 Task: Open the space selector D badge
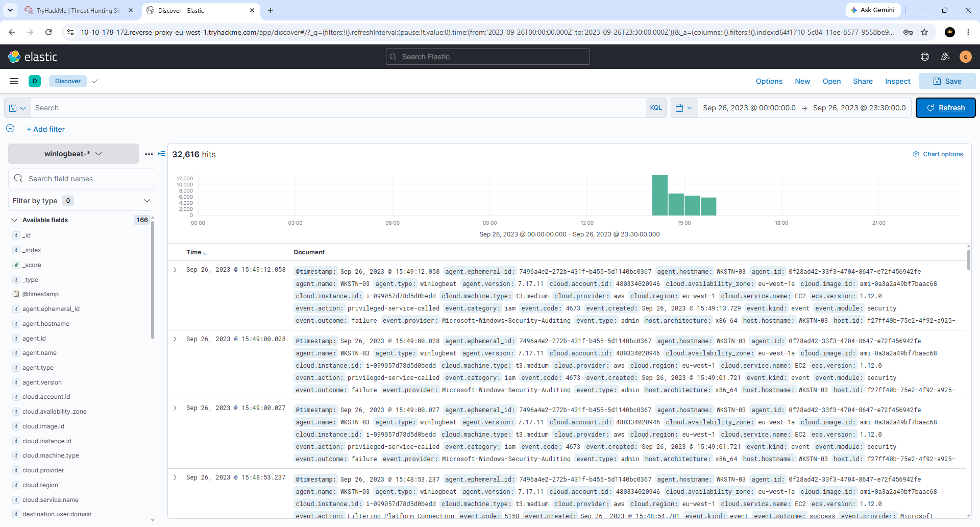pos(35,81)
